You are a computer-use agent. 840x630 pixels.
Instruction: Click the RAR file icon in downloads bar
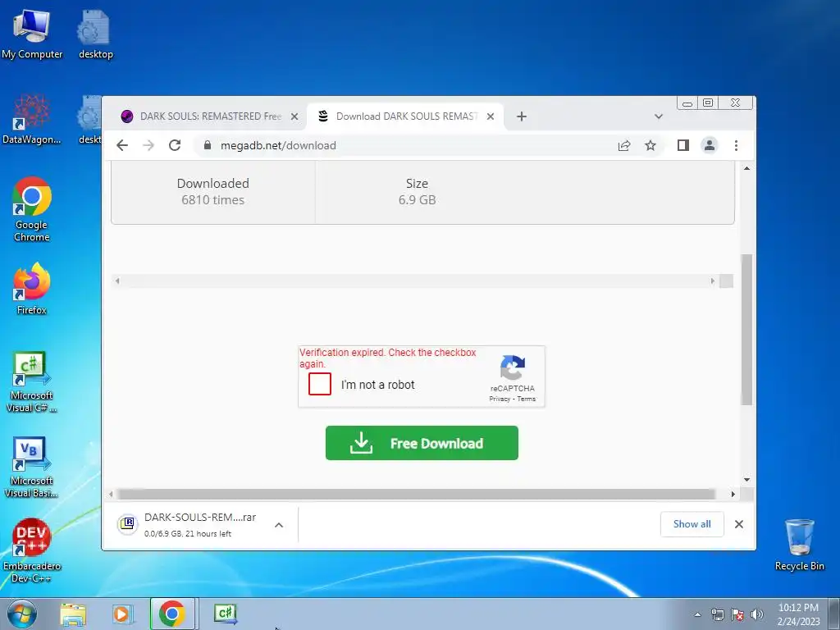[127, 524]
